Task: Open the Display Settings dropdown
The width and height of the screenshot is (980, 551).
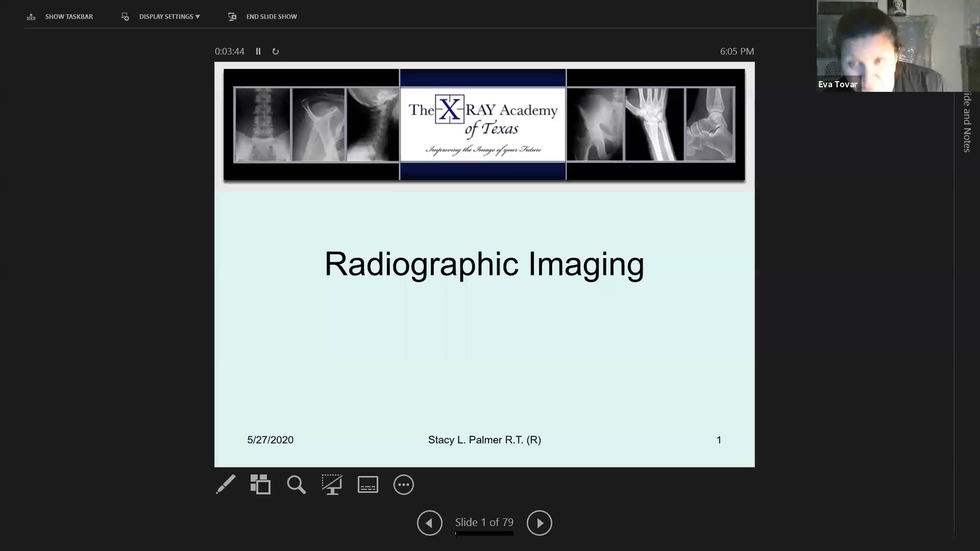Action: (168, 16)
